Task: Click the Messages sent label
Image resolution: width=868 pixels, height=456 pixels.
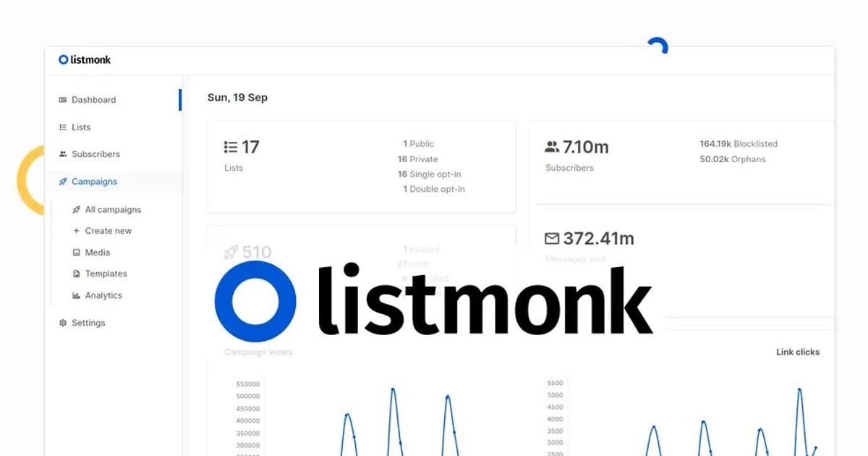Action: pos(576,259)
